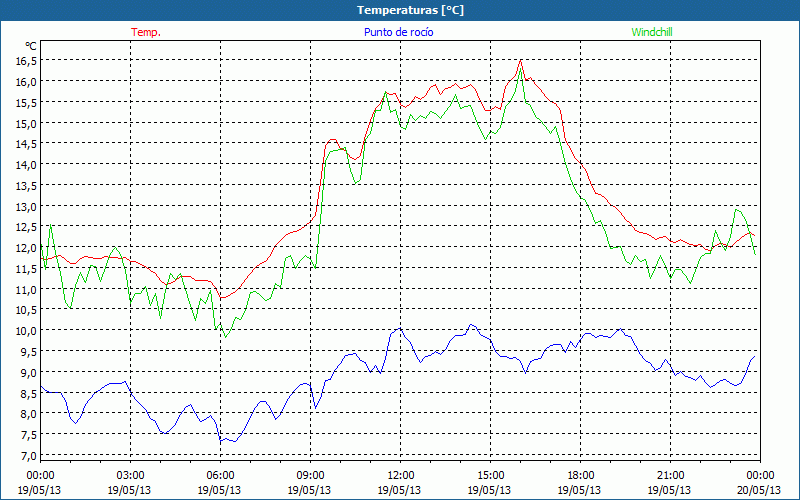This screenshot has width=800, height=500.
Task: Click the 10,0 y-axis value
Action: 26,331
